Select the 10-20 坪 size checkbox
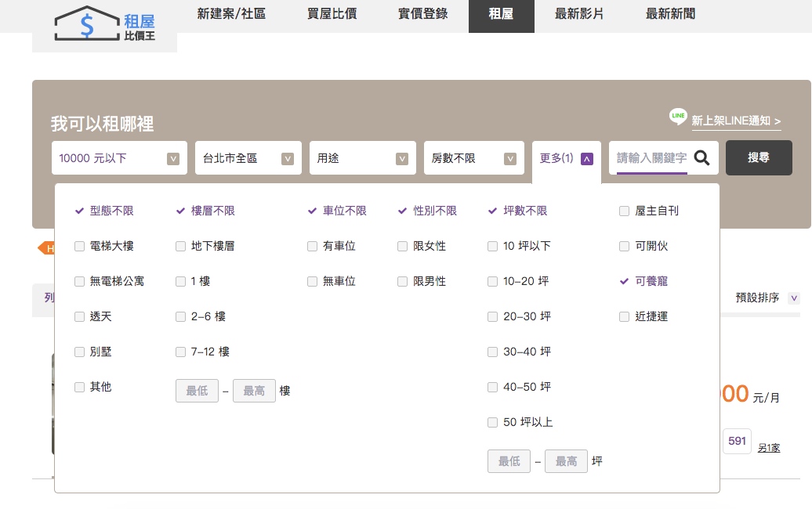Viewport: 812px width, 509px height. click(492, 281)
